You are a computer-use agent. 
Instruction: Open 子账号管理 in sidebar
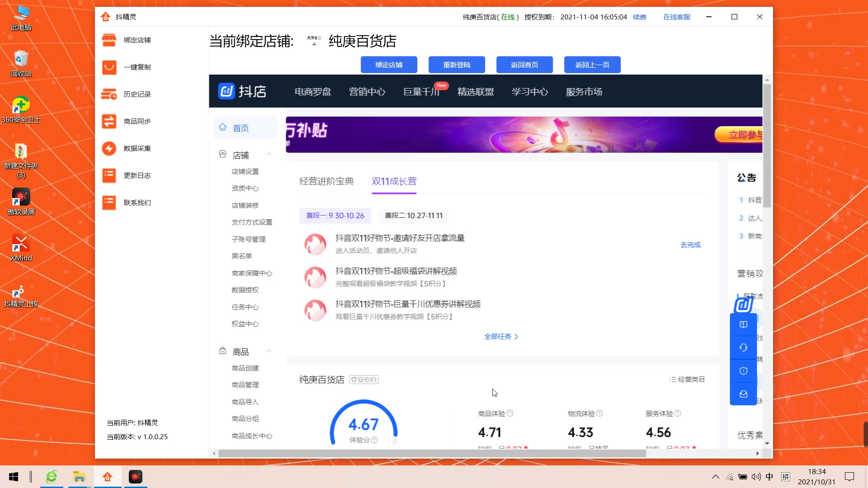(249, 239)
